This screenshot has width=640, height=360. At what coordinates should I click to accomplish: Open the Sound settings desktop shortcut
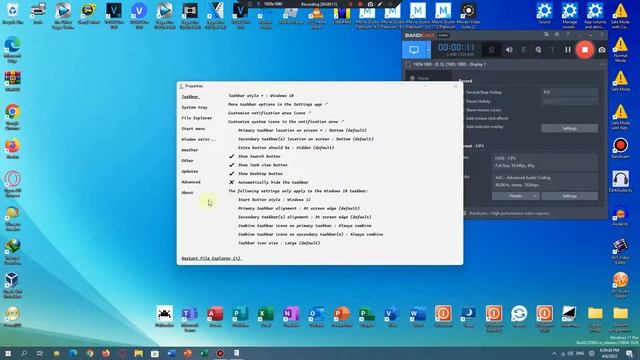(x=544, y=13)
